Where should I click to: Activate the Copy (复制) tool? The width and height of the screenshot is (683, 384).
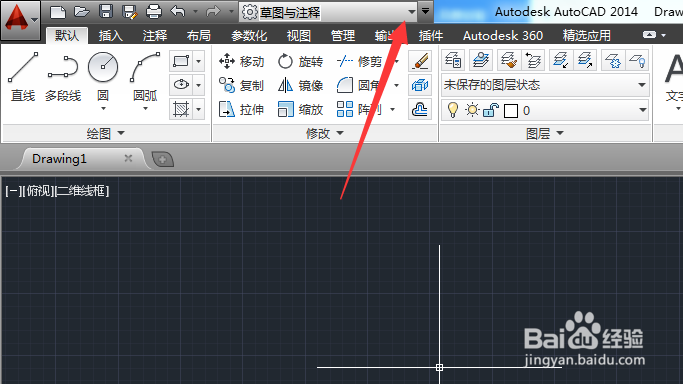pos(242,85)
